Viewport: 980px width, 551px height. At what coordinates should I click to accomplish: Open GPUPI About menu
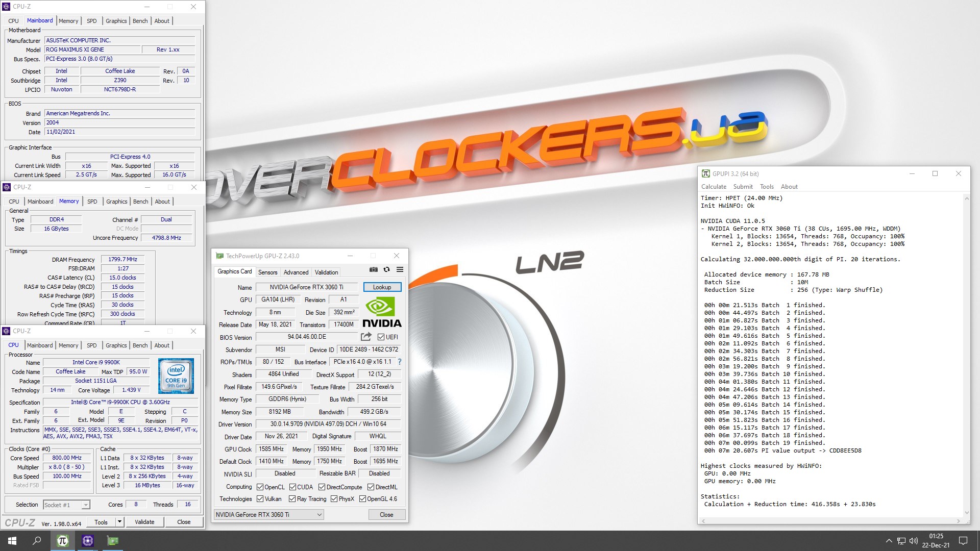tap(789, 187)
